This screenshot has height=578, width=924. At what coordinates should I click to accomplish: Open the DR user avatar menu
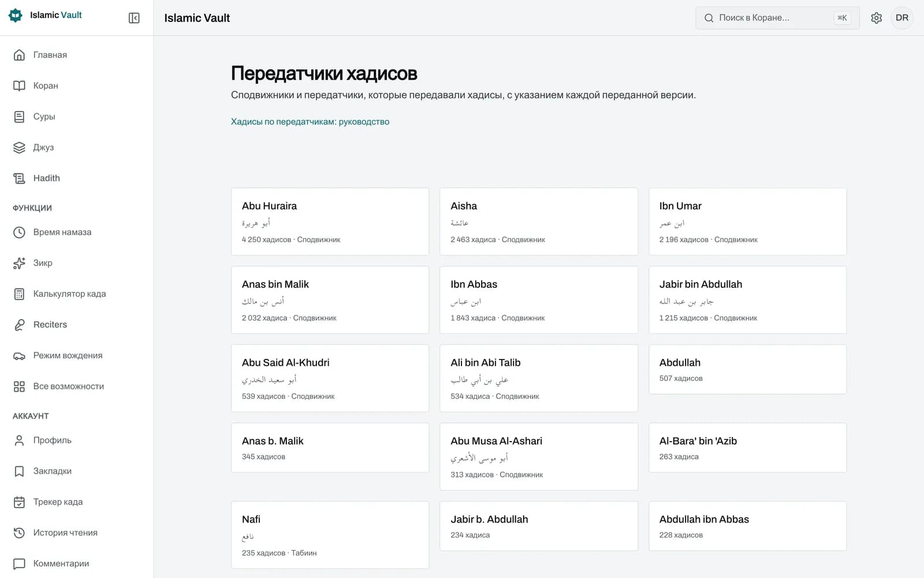(902, 18)
